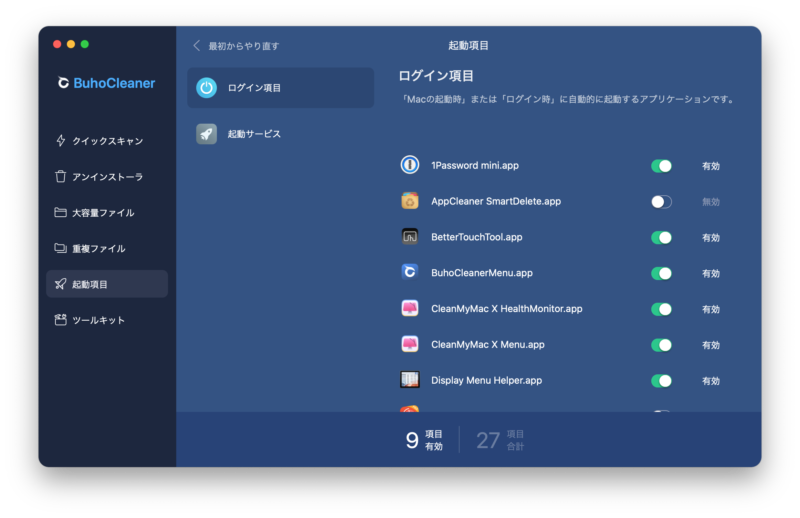Click the 27 項目 合計 counter
This screenshot has width=800, height=518.
pos(500,440)
